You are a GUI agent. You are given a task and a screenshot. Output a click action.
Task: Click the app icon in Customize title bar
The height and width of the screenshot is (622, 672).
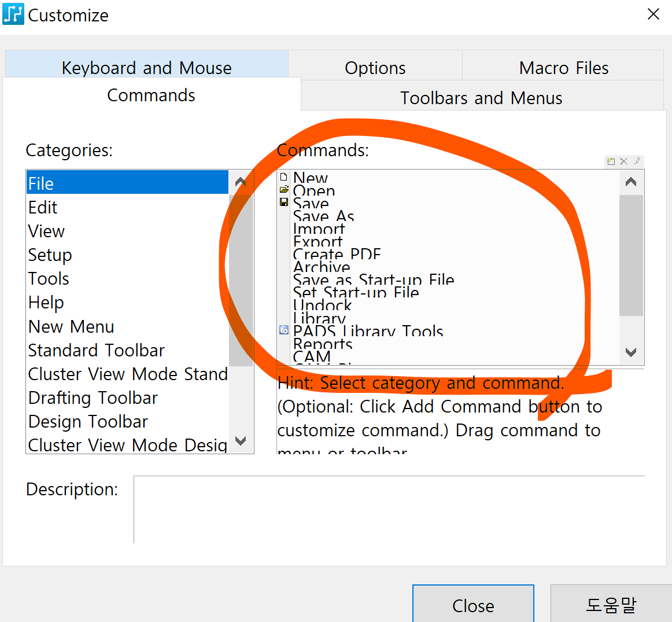coord(13,14)
